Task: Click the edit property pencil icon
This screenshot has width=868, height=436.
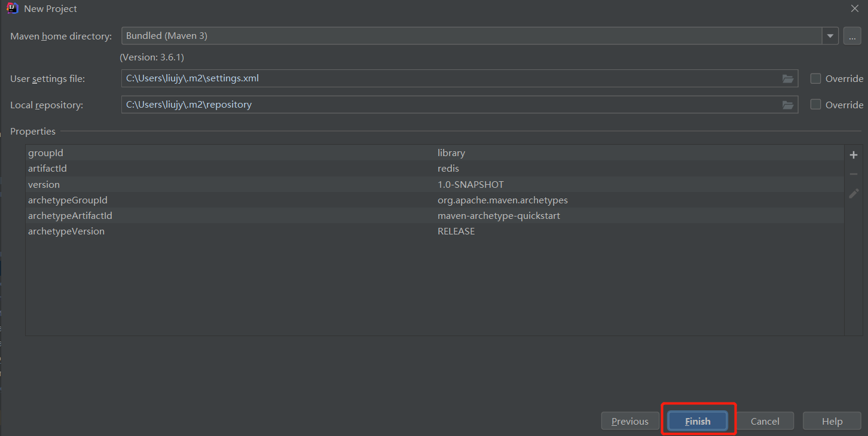Action: 854,194
